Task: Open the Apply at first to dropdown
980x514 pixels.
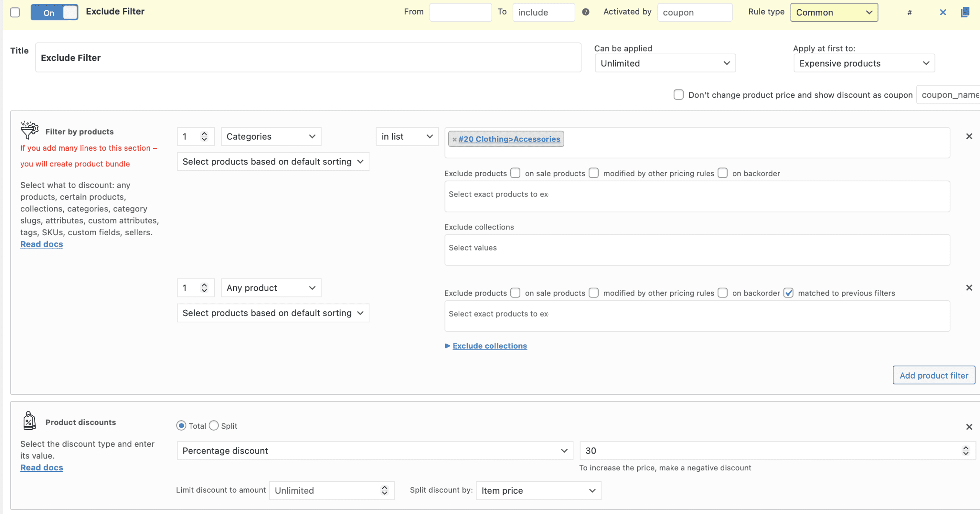Action: click(864, 63)
